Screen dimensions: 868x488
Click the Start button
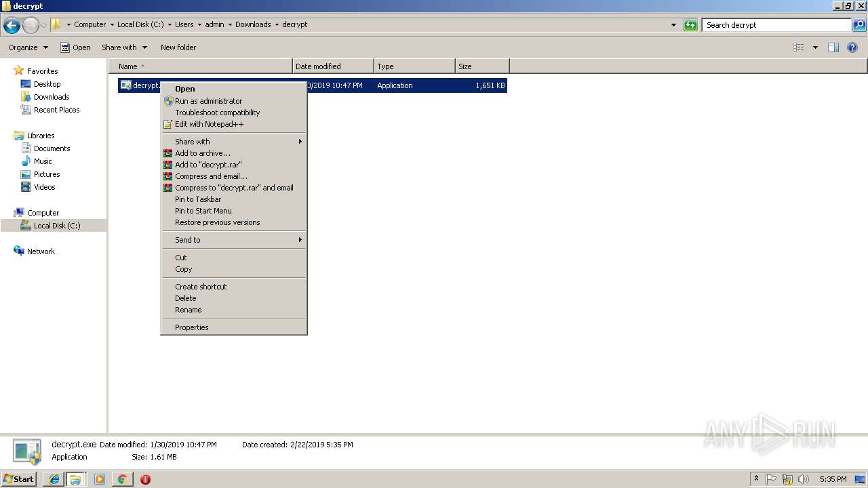[18, 479]
